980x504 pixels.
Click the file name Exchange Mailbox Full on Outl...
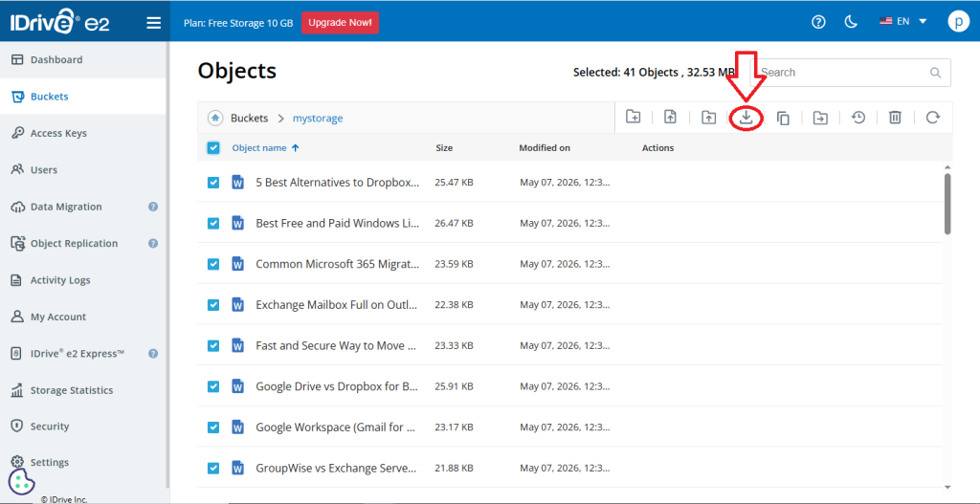click(x=337, y=305)
